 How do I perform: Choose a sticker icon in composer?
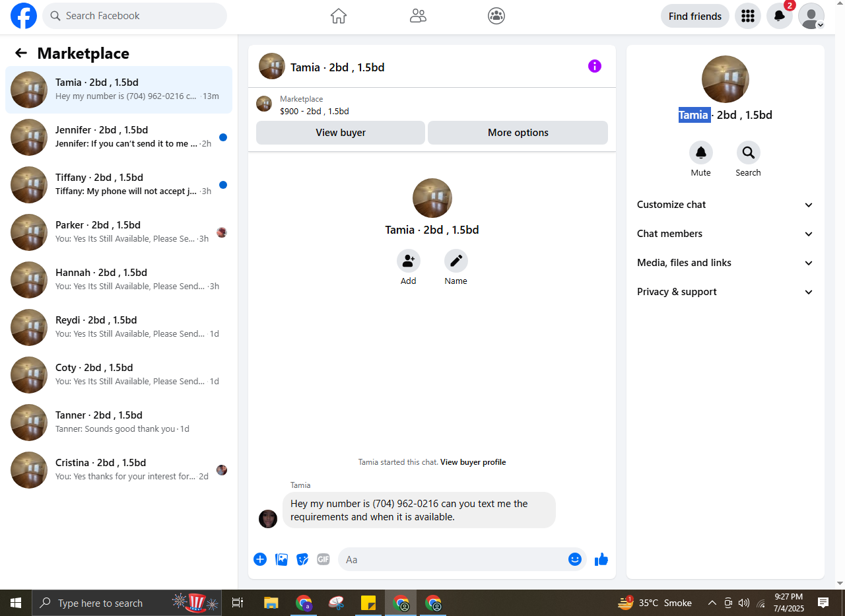coord(302,559)
